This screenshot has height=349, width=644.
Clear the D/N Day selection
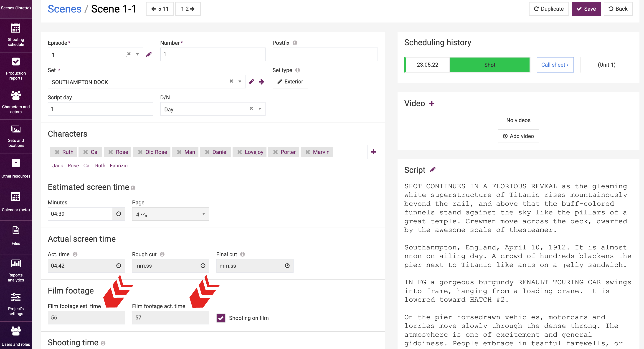click(251, 108)
